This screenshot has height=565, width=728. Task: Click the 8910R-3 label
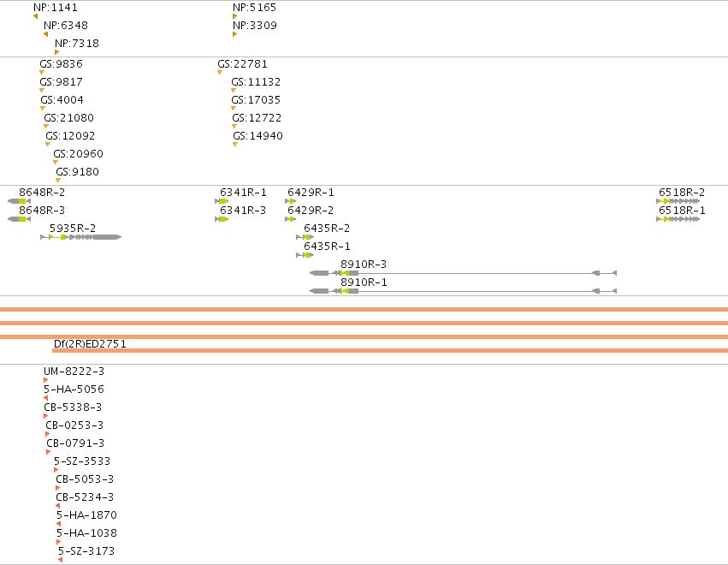click(364, 265)
